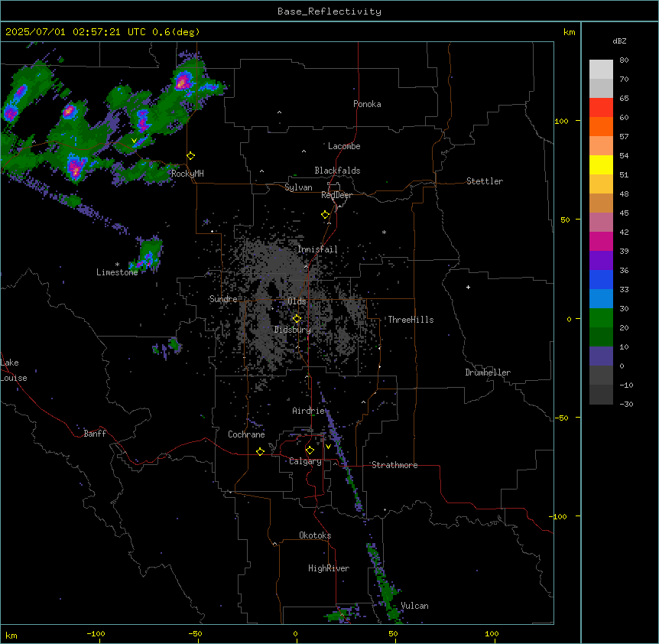This screenshot has height=644, width=659.
Task: Click the 100 tick label on right axis
Action: coord(561,122)
